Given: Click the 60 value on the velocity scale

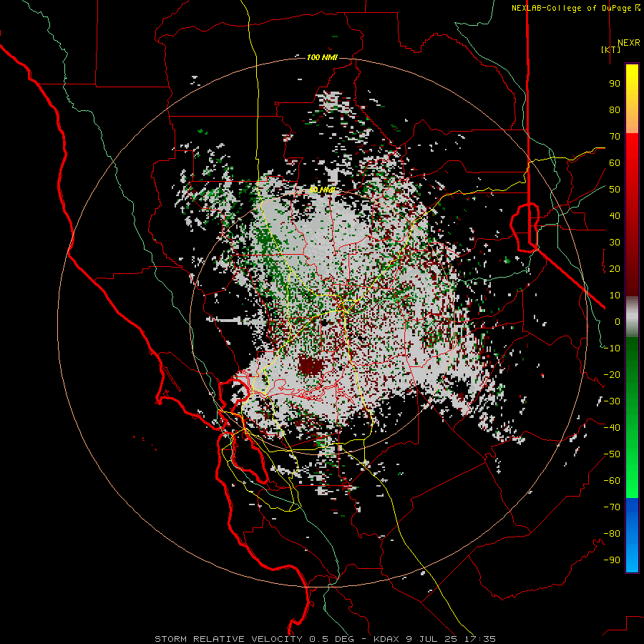Looking at the screenshot, I should click(615, 162).
